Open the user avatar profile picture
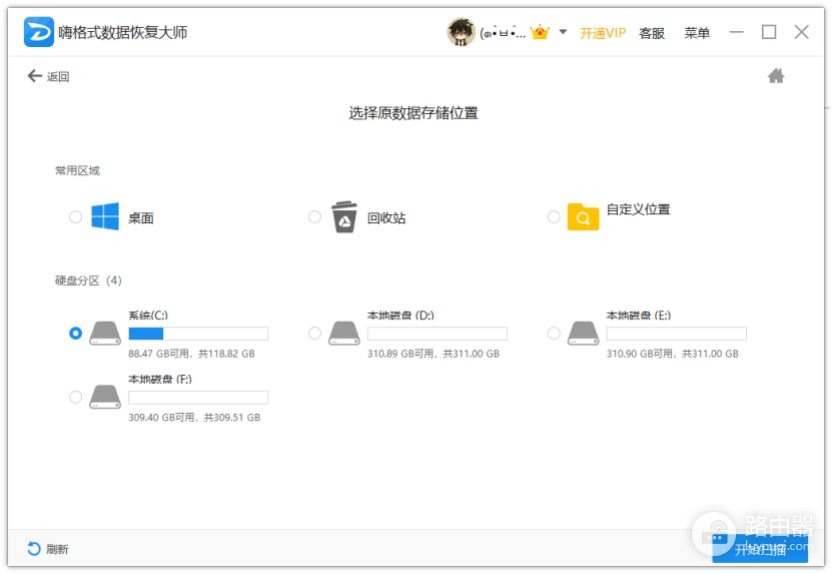 click(x=461, y=32)
